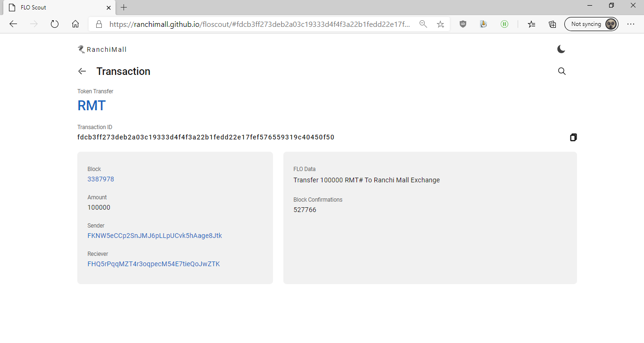Click the RanchiMall logo

click(102, 49)
